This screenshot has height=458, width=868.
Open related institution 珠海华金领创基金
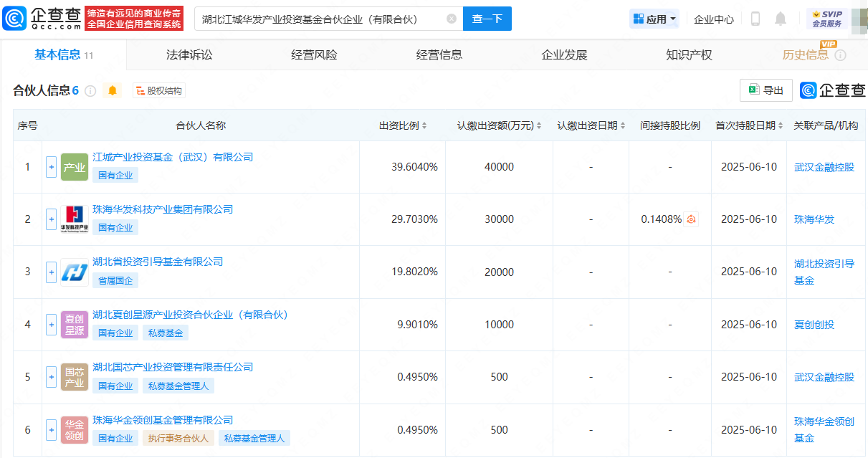824,430
